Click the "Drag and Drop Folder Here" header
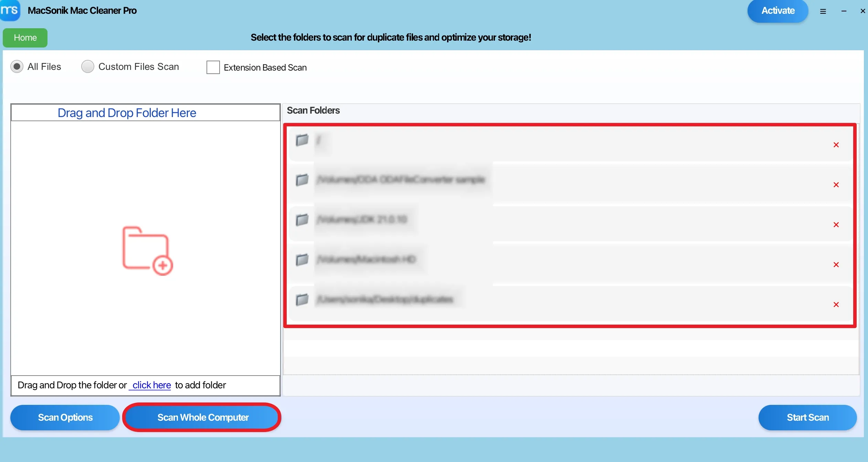 pyautogui.click(x=127, y=113)
